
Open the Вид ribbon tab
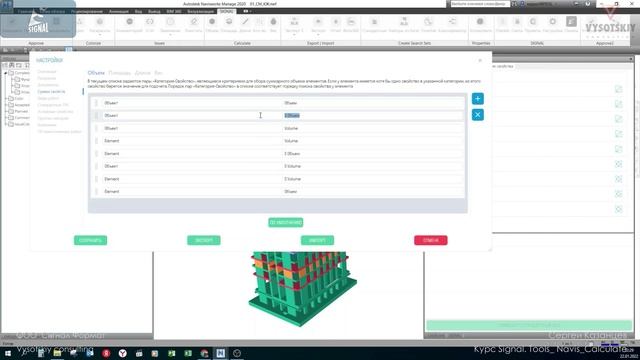pos(138,11)
